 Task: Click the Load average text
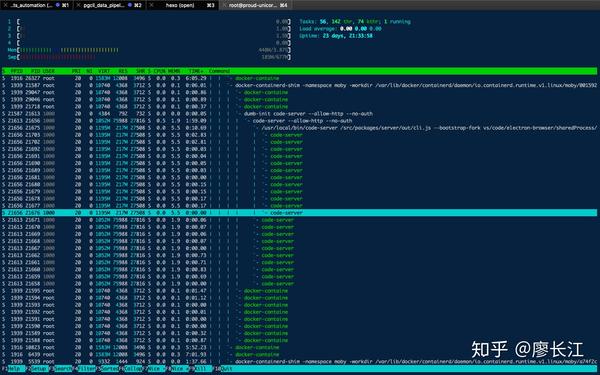coord(341,29)
